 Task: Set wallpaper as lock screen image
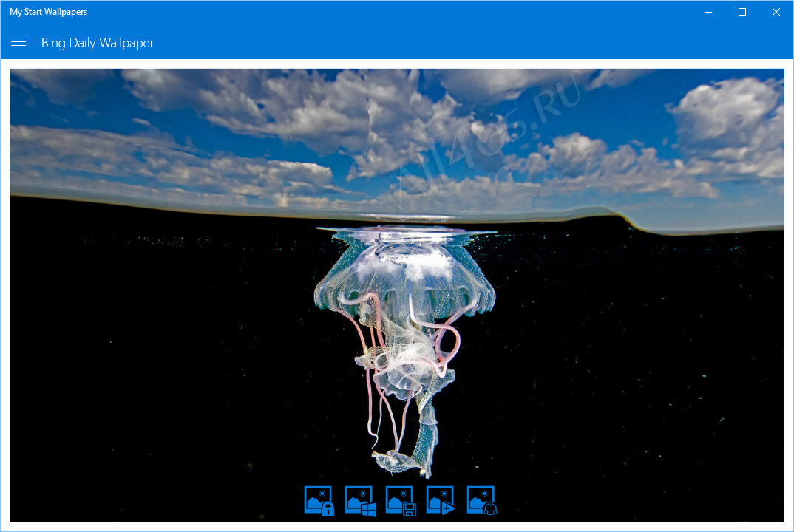(x=319, y=501)
